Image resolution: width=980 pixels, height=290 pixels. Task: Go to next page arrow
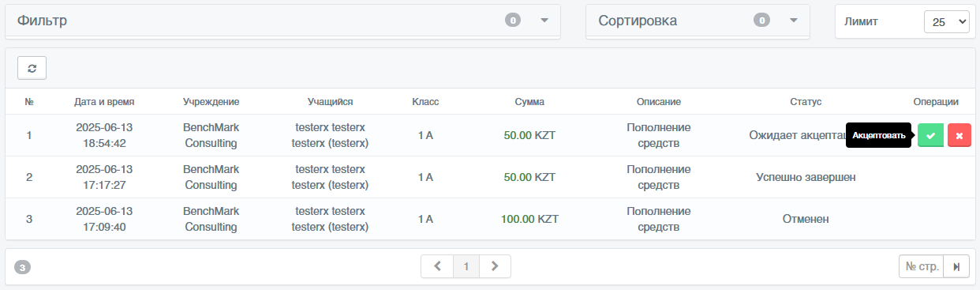(495, 266)
